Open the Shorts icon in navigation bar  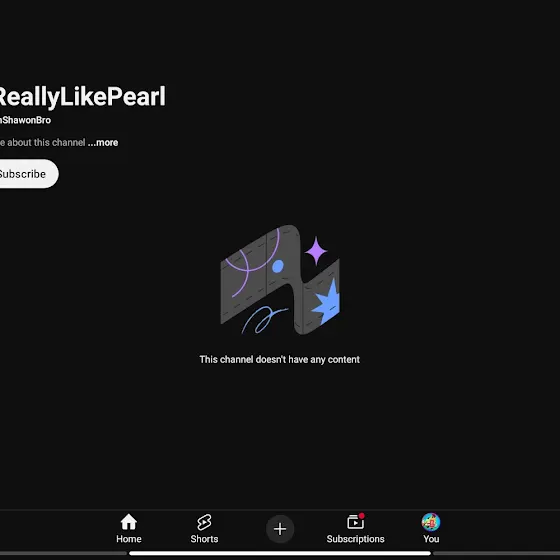[x=204, y=522]
